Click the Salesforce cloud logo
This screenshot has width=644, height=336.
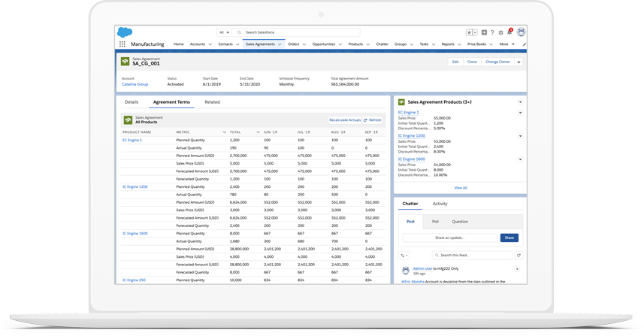pos(125,32)
